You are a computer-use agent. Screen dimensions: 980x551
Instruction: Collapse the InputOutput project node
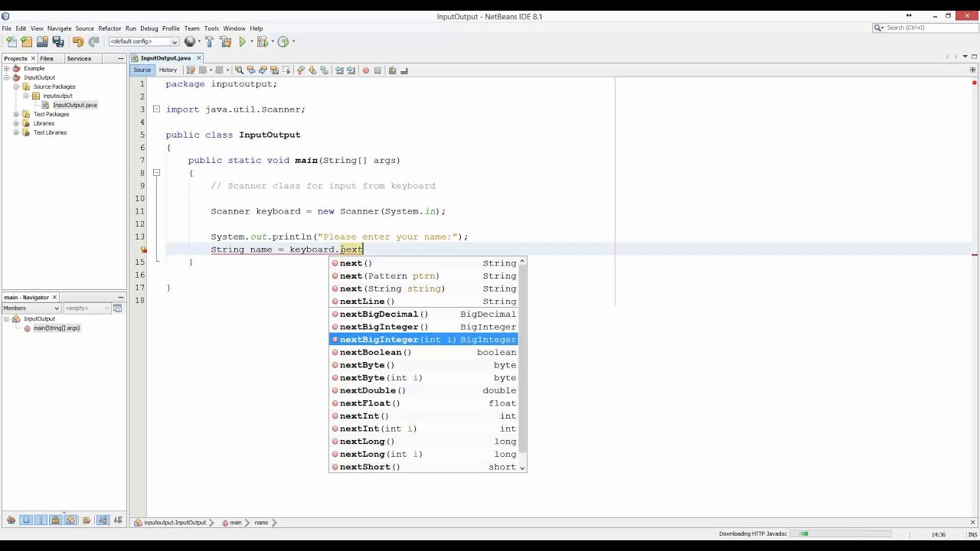6,77
